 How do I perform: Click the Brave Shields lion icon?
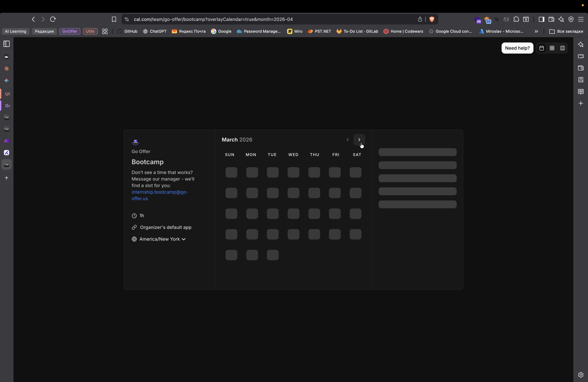(x=432, y=19)
